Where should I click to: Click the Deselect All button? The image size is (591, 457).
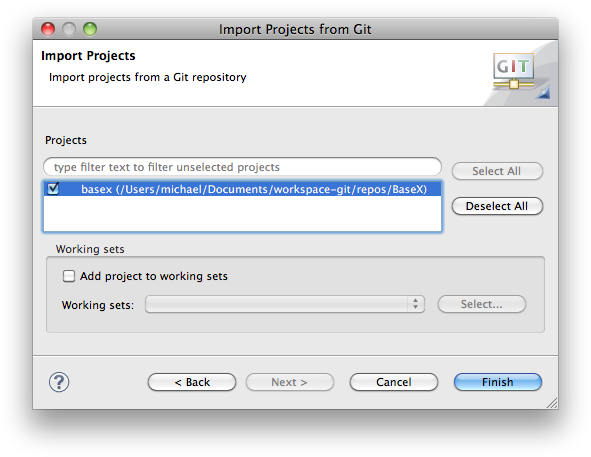click(x=497, y=206)
